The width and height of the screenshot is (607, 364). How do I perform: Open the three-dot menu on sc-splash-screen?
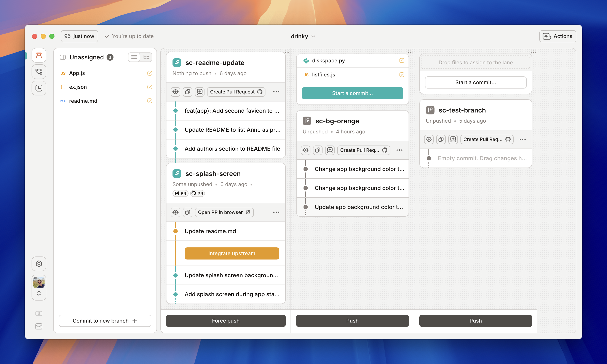pos(276,212)
